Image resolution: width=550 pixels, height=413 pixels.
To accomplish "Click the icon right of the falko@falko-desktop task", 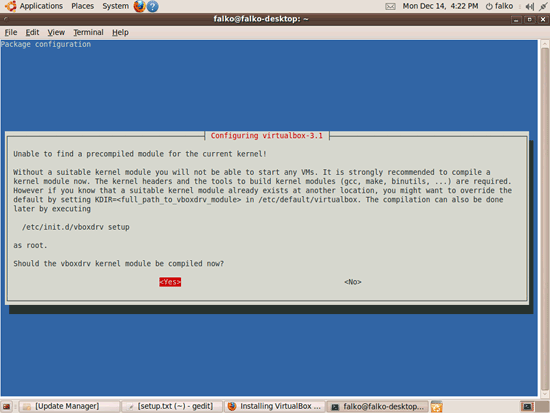I will pos(437,406).
